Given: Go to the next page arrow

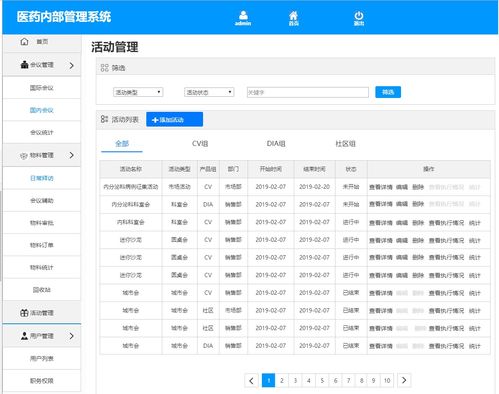Looking at the screenshot, I should pos(404,380).
